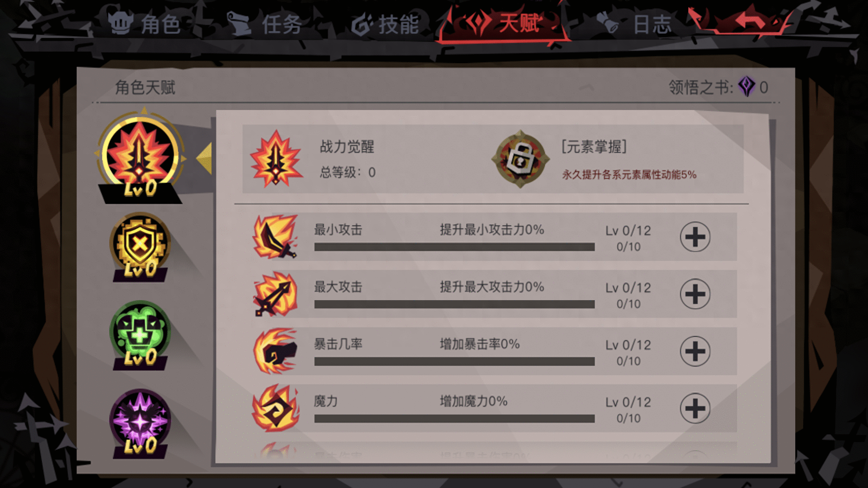The width and height of the screenshot is (868, 488).
Task: Add a level to 暴击几率 talent
Action: [x=695, y=351]
